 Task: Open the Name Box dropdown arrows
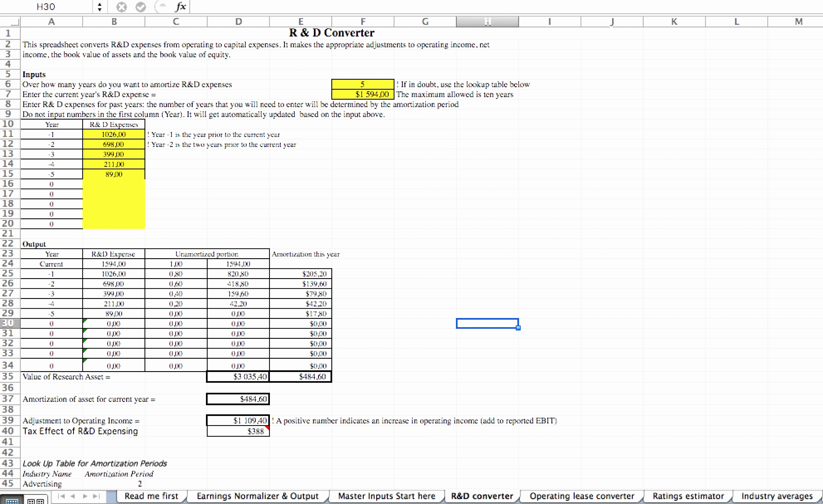(x=99, y=7)
